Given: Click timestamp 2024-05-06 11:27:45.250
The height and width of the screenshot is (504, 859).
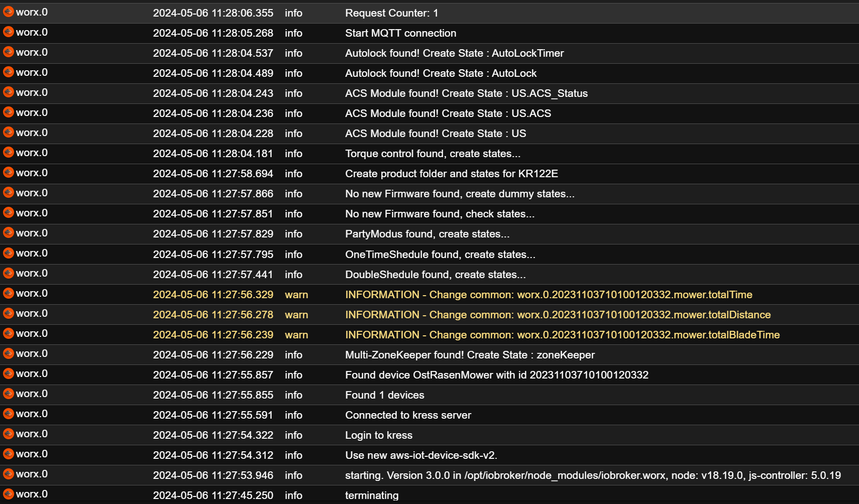Looking at the screenshot, I should click(213, 495).
